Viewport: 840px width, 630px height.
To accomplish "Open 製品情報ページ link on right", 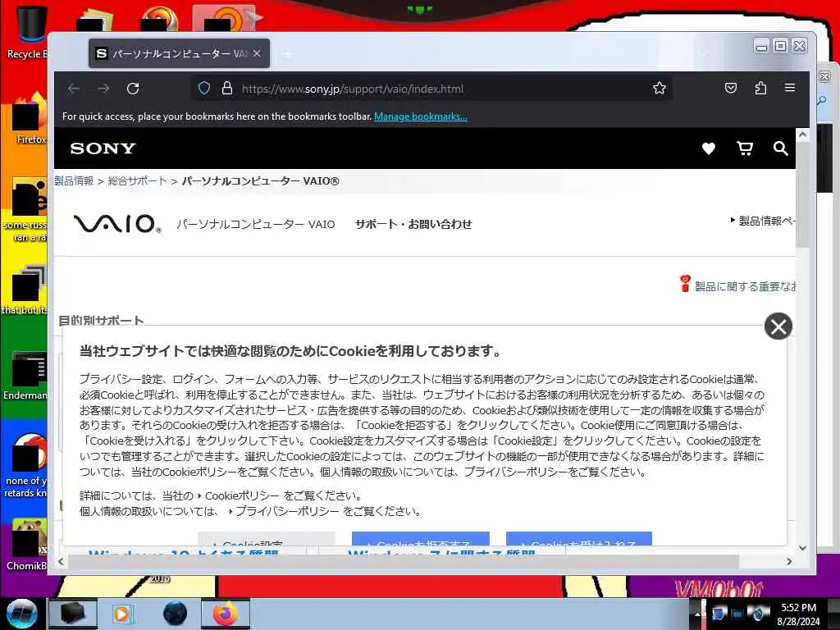I will pyautogui.click(x=763, y=221).
